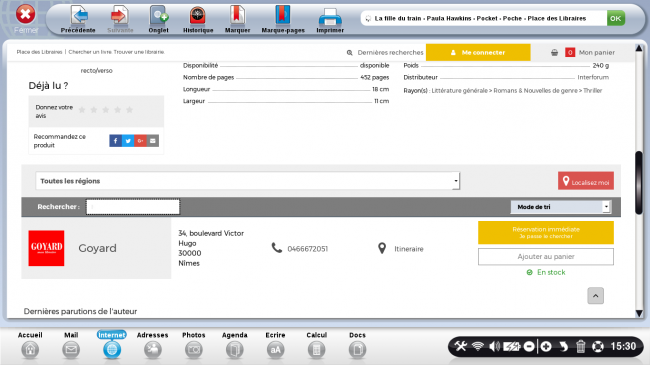Open the Calcul calculator app
Viewport: 650px width, 365px height.
tap(316, 346)
